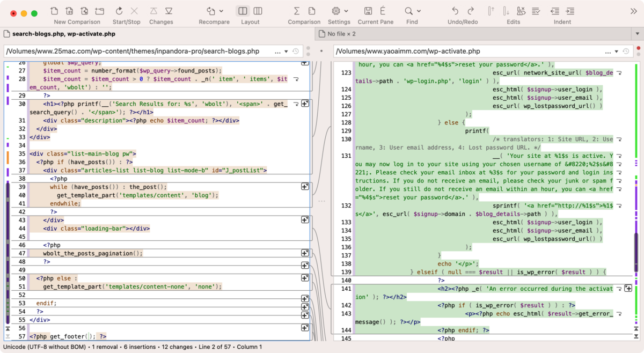
Task: Click the "get_template_part('templates/content-none'" line 51
Action: pyautogui.click(x=132, y=286)
